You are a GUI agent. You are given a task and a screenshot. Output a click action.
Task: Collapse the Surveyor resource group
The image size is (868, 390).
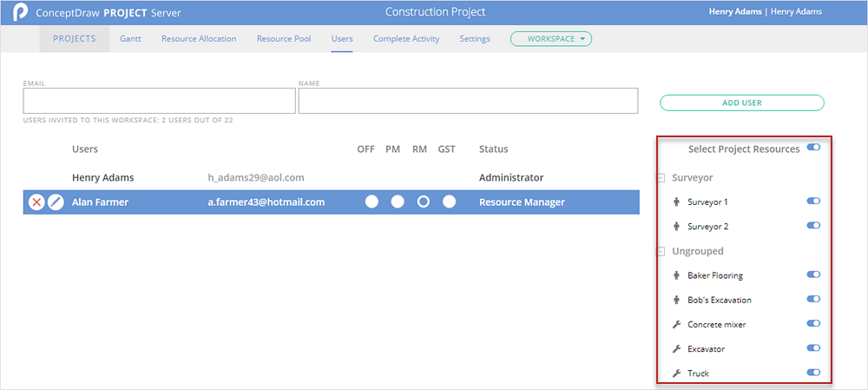(x=661, y=178)
